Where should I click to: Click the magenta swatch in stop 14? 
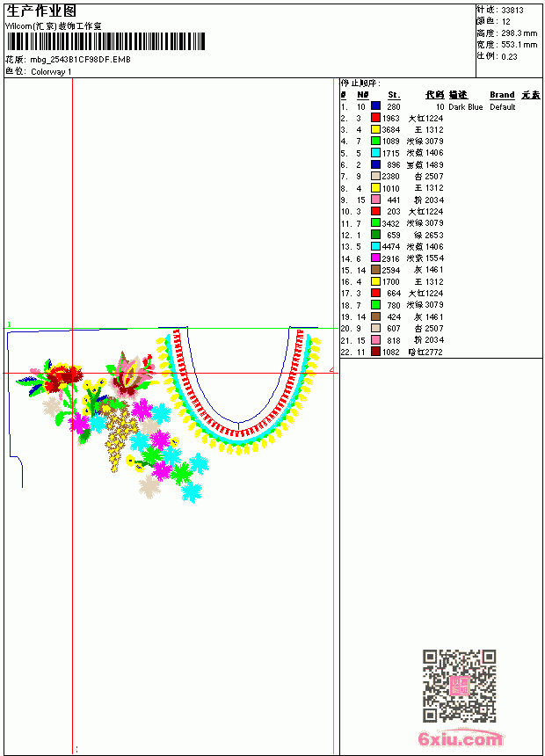375,258
